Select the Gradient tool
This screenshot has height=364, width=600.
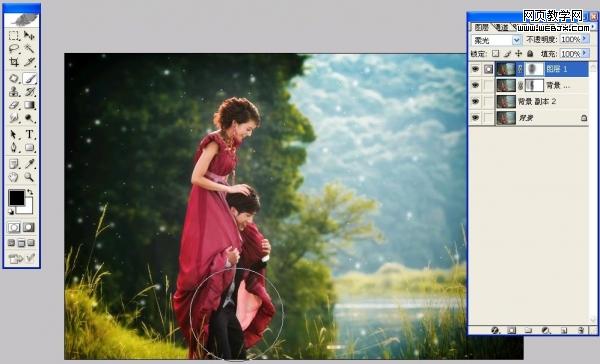[x=29, y=104]
